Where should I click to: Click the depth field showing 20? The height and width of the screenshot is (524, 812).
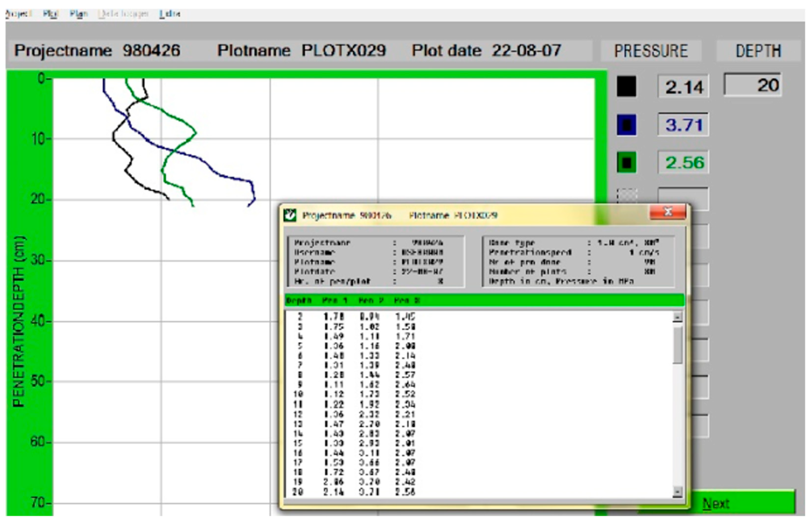(752, 85)
